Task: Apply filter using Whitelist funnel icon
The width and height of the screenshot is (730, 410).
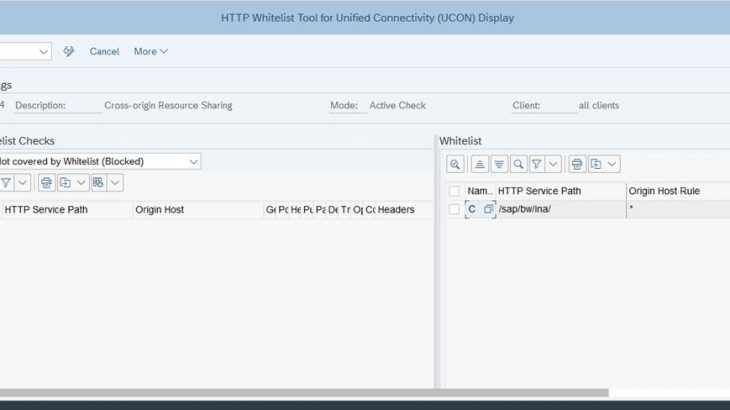Action: 536,164
